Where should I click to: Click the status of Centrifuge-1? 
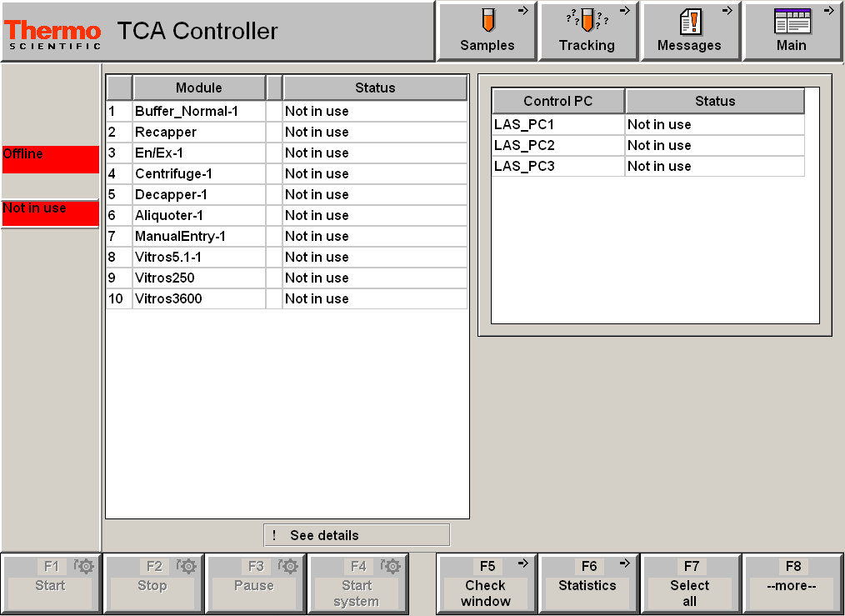(x=375, y=173)
